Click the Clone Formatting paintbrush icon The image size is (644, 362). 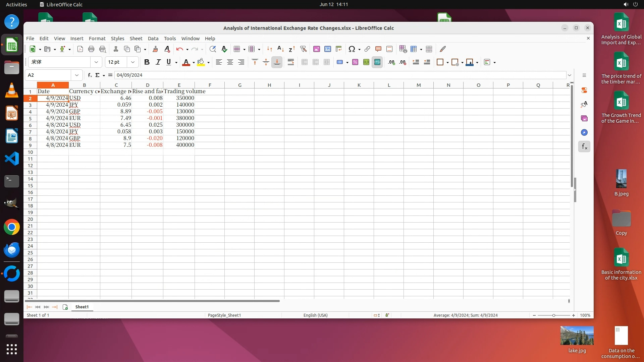tap(155, 49)
